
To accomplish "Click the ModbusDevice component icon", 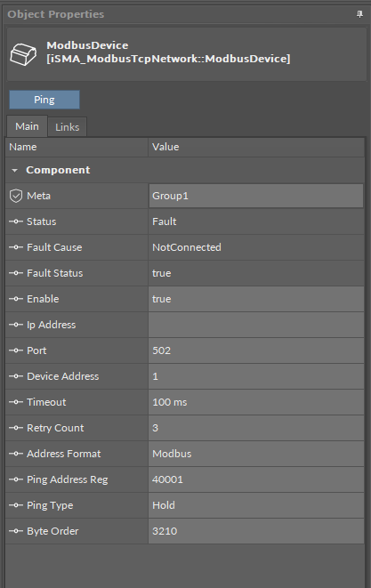I will tap(23, 54).
